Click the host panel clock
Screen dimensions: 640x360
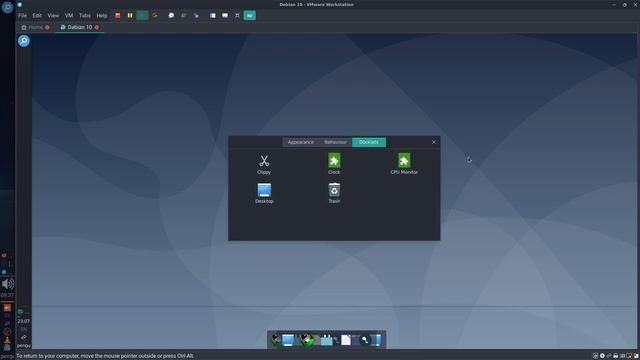[7, 295]
